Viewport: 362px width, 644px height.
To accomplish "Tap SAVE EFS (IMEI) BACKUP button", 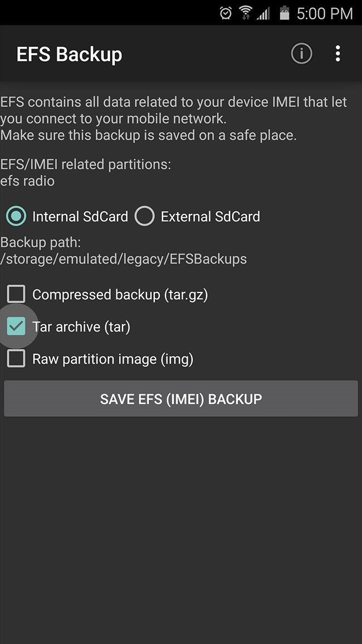I will click(x=181, y=399).
